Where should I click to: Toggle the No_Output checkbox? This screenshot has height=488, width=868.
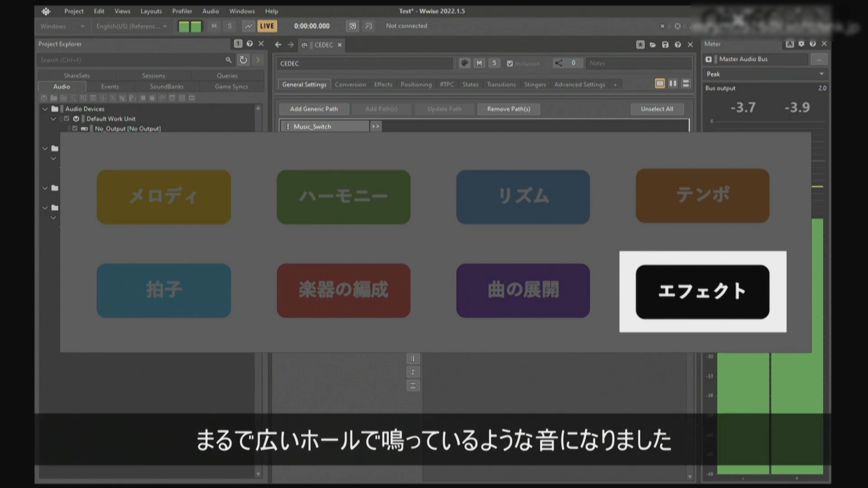pos(75,129)
